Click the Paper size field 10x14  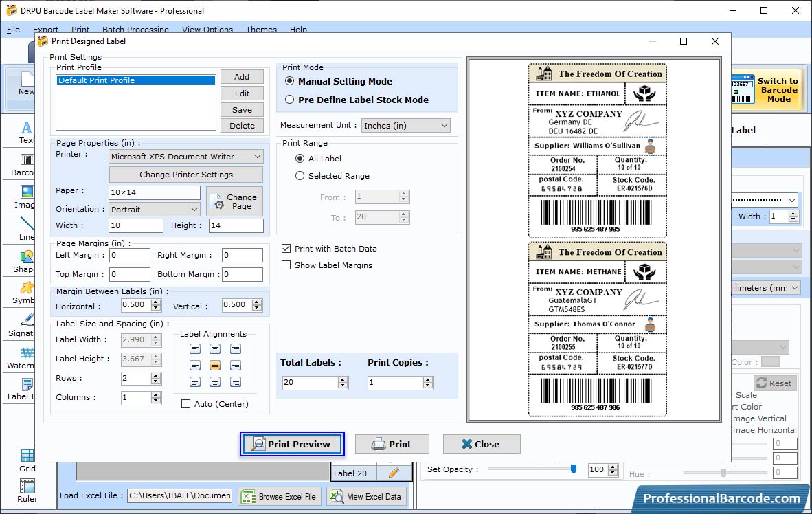155,192
